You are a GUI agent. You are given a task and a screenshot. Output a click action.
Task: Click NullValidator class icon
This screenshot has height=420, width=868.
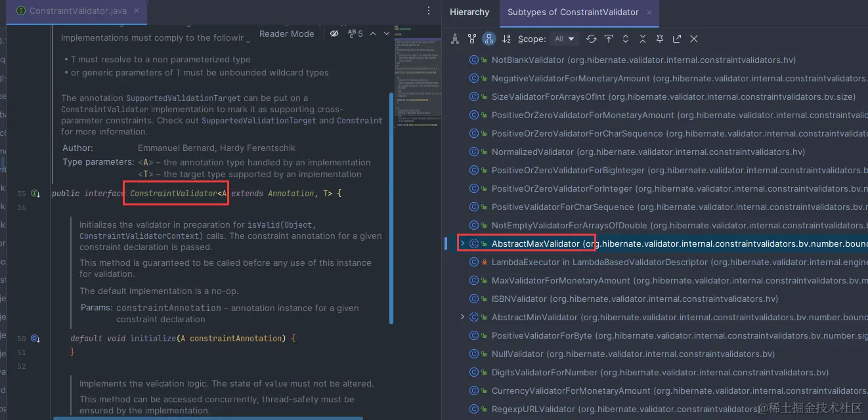pyautogui.click(x=474, y=354)
